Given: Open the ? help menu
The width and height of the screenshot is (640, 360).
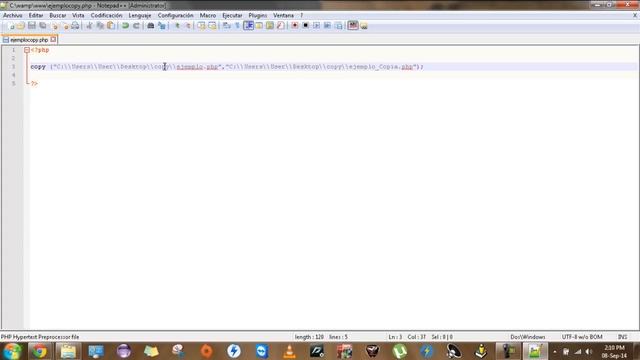Looking at the screenshot, I should (x=302, y=16).
